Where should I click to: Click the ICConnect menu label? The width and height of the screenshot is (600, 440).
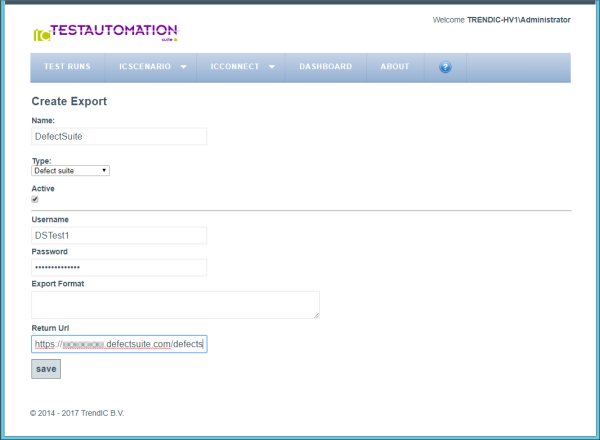point(235,67)
